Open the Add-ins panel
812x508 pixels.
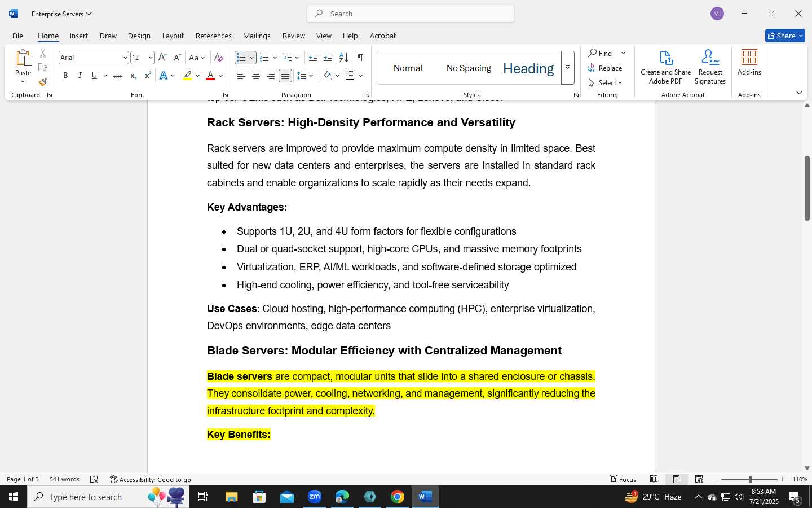[x=749, y=63]
